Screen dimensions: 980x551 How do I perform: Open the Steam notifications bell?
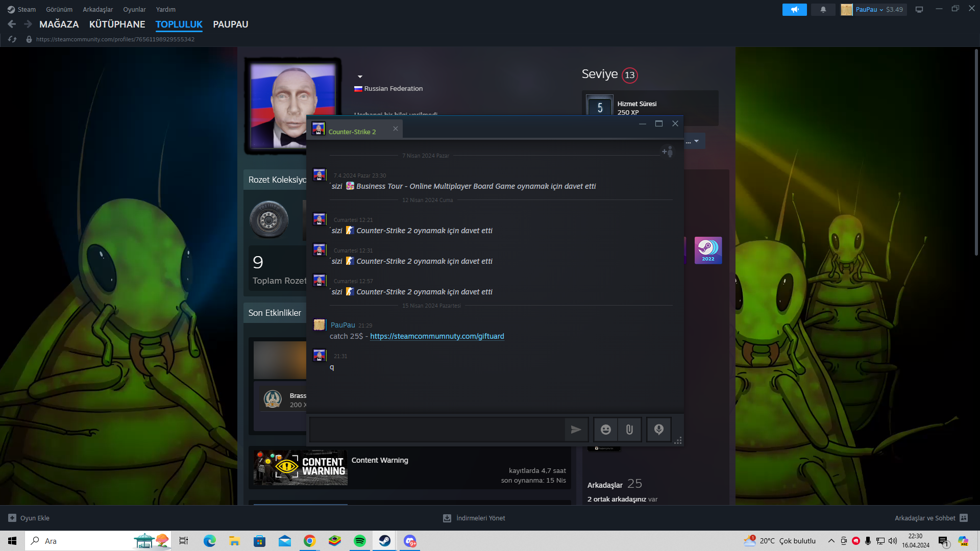tap(823, 9)
